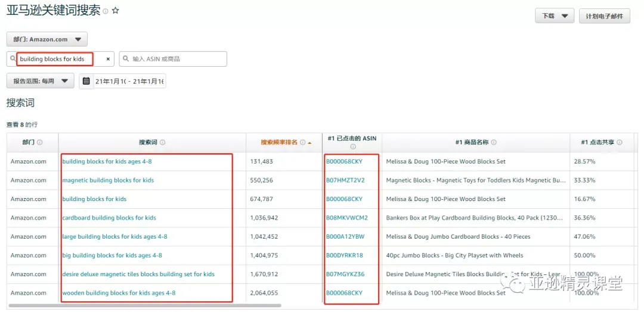Click magnifier icon in ASIN search box

click(126, 59)
